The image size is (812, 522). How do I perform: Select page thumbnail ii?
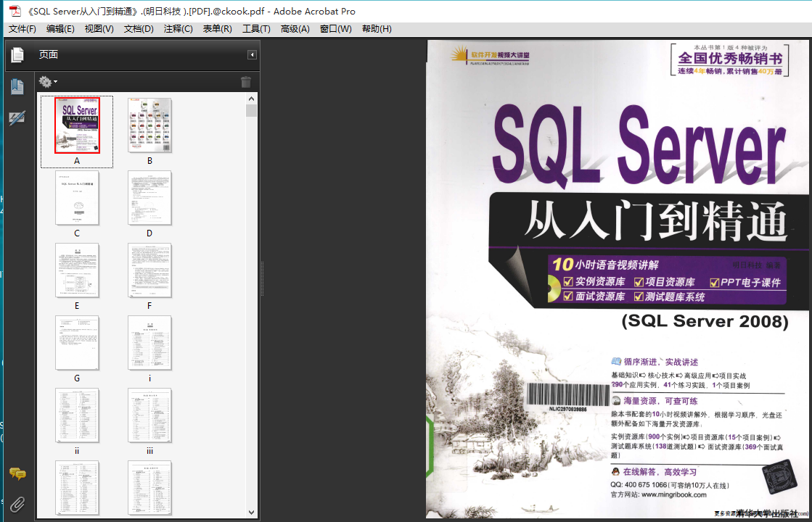click(77, 415)
